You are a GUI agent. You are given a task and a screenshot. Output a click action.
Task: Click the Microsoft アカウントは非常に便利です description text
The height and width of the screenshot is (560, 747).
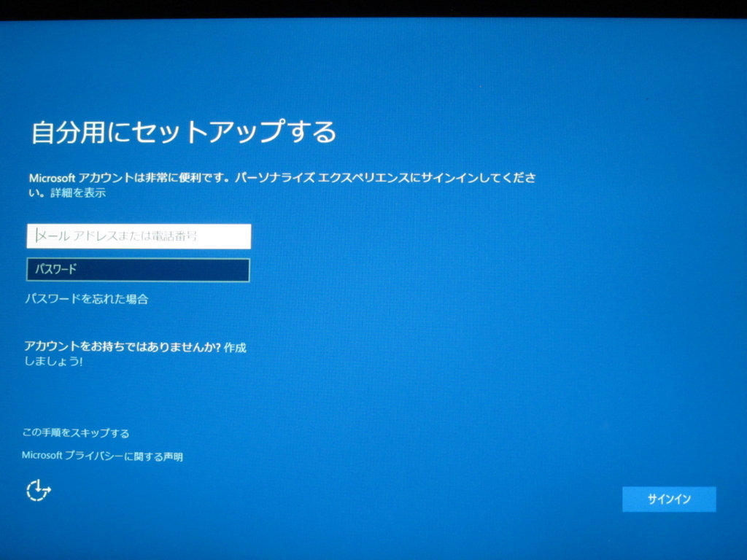tap(282, 184)
